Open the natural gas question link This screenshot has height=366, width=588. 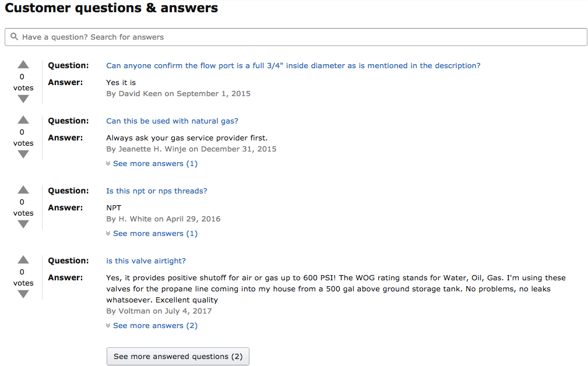(172, 121)
